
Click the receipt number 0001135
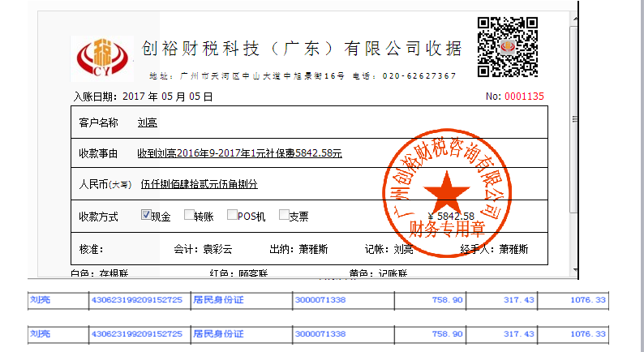click(x=524, y=97)
